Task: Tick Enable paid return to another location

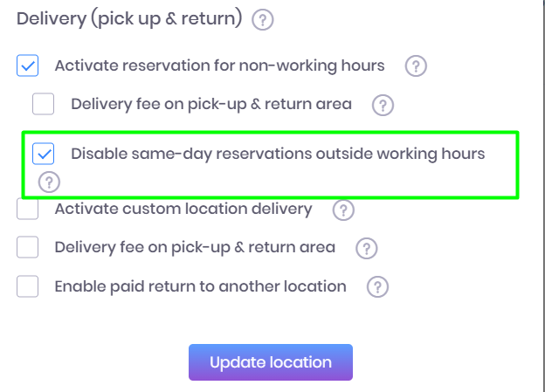Action: [x=28, y=286]
